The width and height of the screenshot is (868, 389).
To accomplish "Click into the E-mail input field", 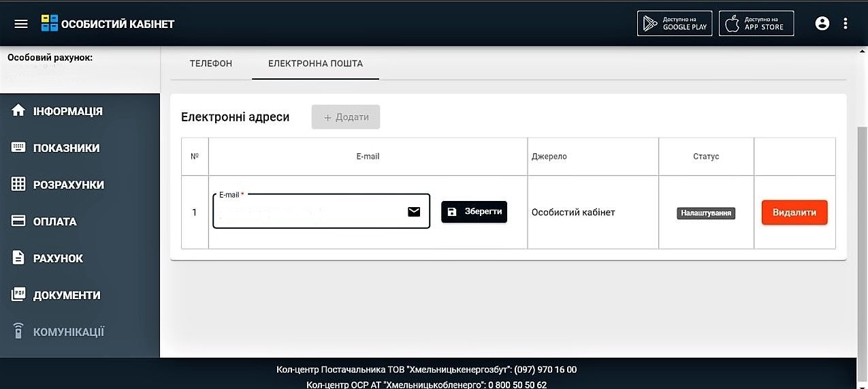I will click(306, 213).
